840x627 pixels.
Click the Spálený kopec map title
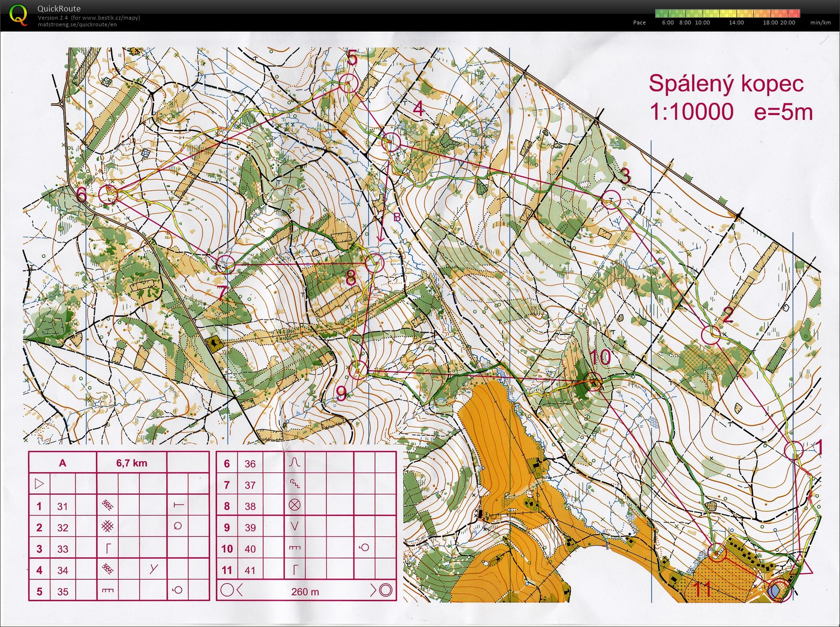726,83
